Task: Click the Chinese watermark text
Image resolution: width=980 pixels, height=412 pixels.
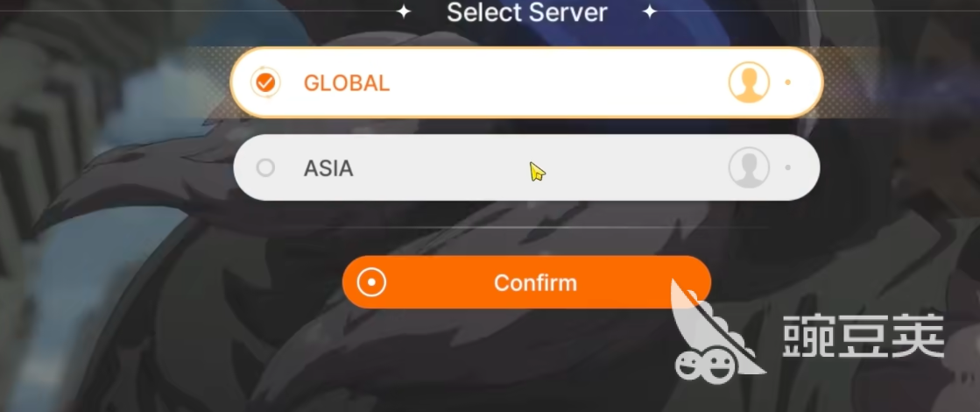Action: tap(864, 336)
